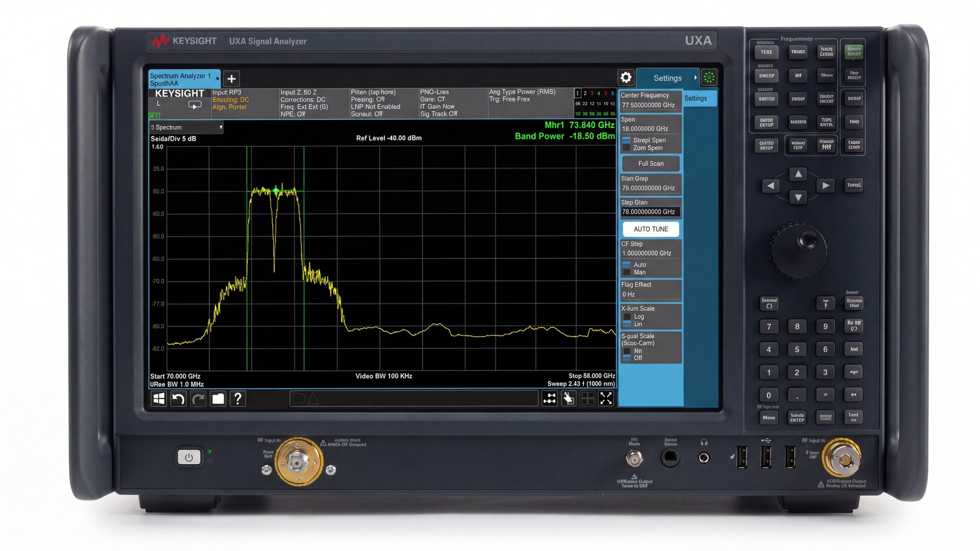Image resolution: width=980 pixels, height=551 pixels.
Task: Click the full screen expand icon
Action: pyautogui.click(x=606, y=399)
